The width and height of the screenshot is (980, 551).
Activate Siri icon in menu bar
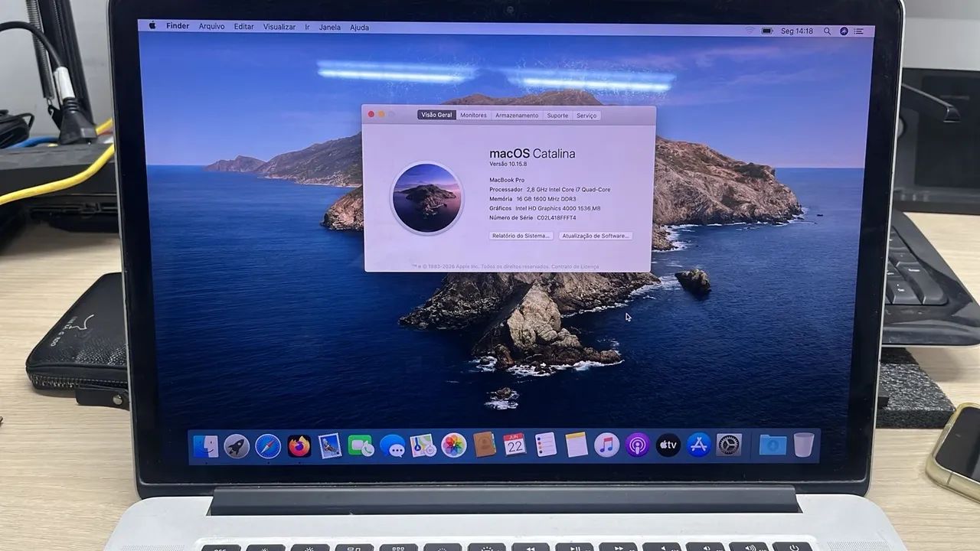click(x=844, y=31)
